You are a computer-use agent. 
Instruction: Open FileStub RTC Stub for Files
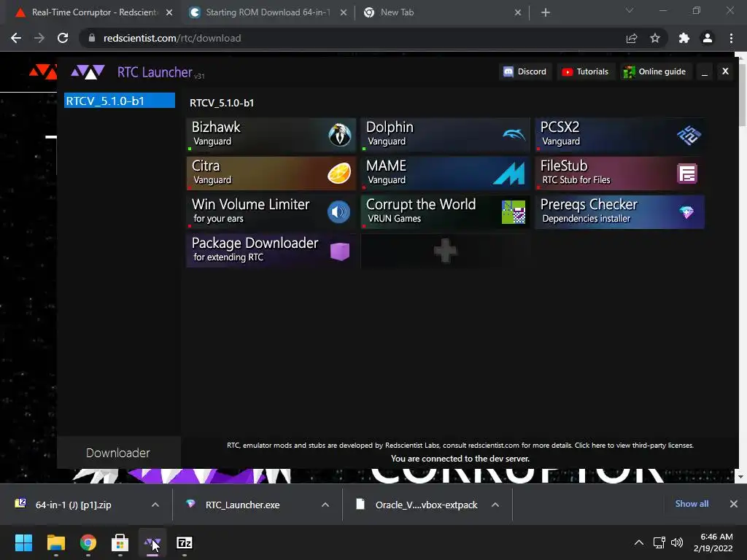point(620,174)
